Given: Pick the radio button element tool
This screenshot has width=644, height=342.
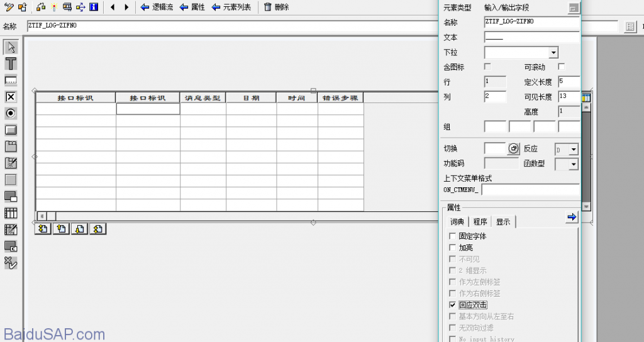Looking at the screenshot, I should click(11, 113).
